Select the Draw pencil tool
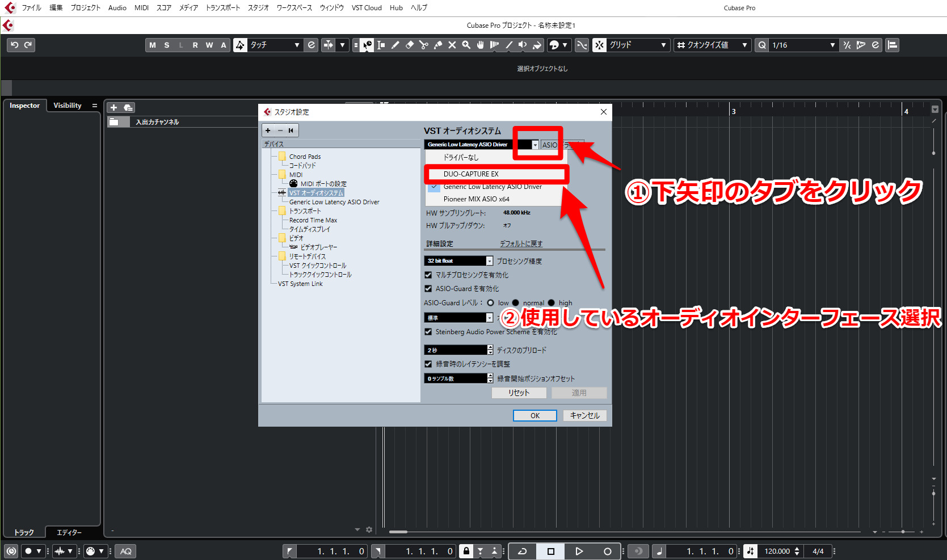The width and height of the screenshot is (947, 560). [395, 45]
